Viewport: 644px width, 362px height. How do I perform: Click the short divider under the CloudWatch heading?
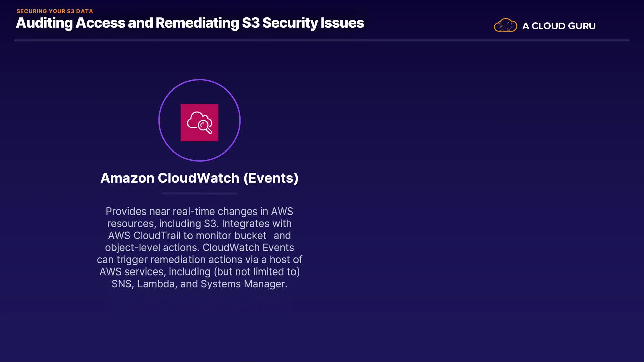200,193
